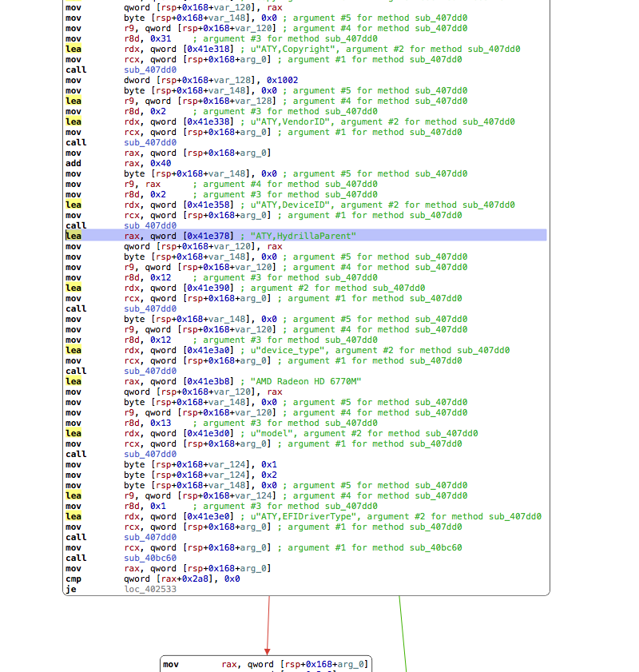Click address 0x41e358 operand
Screen dimensions: 639x672
(210, 205)
